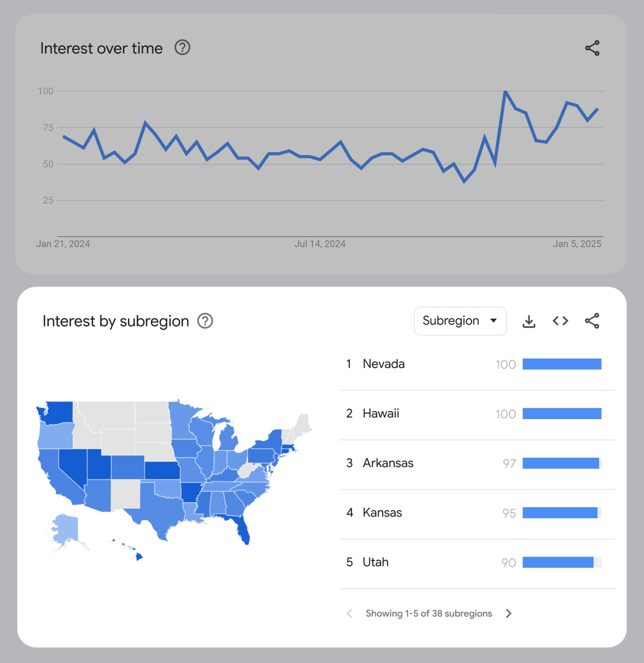
Task: Share the Interest over time chart
Action: tap(592, 48)
